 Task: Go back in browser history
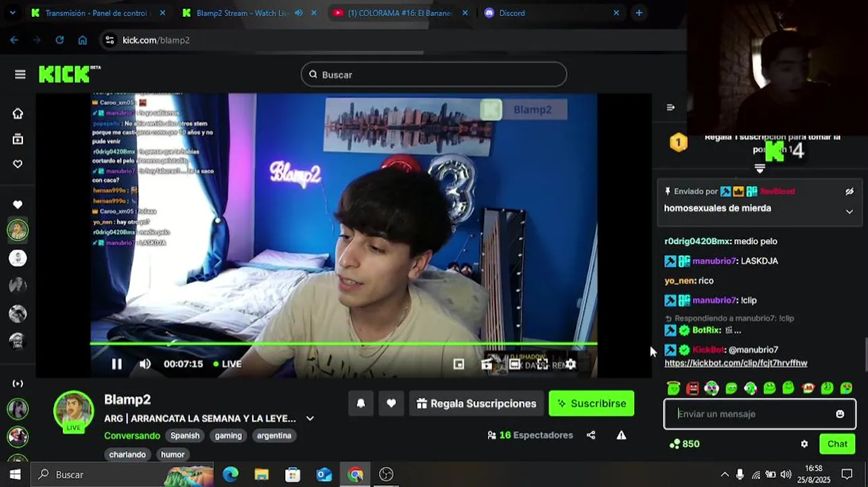pyautogui.click(x=14, y=40)
